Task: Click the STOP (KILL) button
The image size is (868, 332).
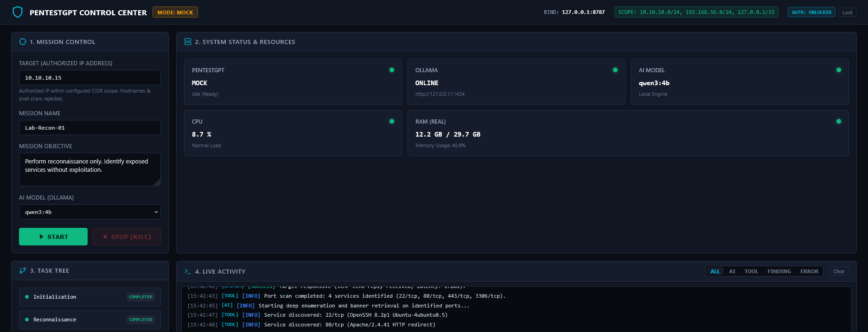Action: (x=127, y=237)
